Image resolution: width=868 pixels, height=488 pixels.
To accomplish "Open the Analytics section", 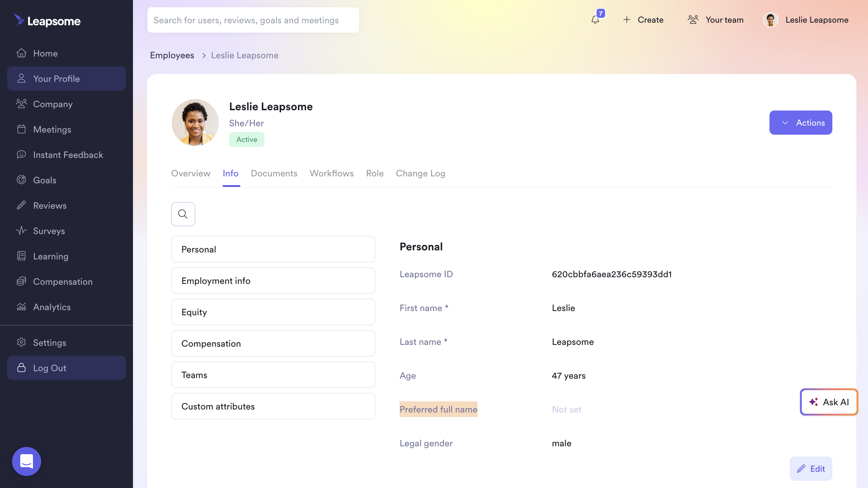I will 66,307.
